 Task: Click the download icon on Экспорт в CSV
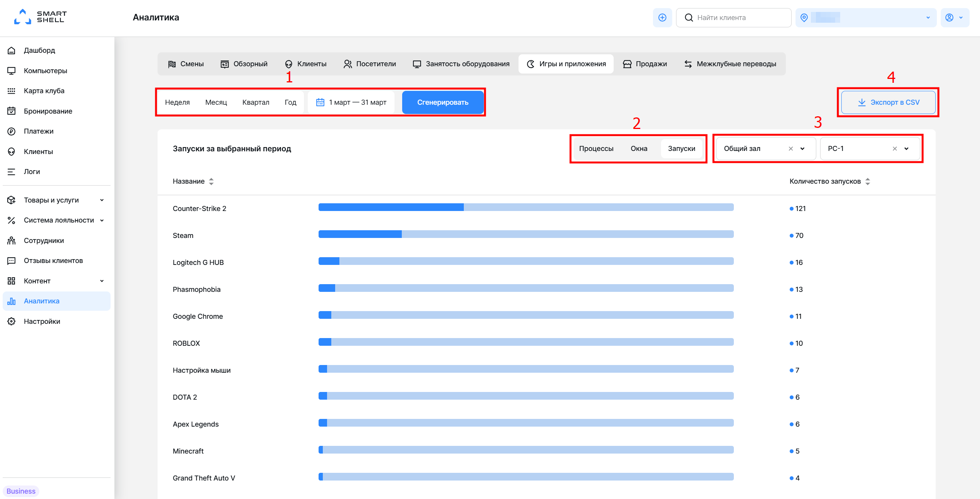click(x=862, y=102)
